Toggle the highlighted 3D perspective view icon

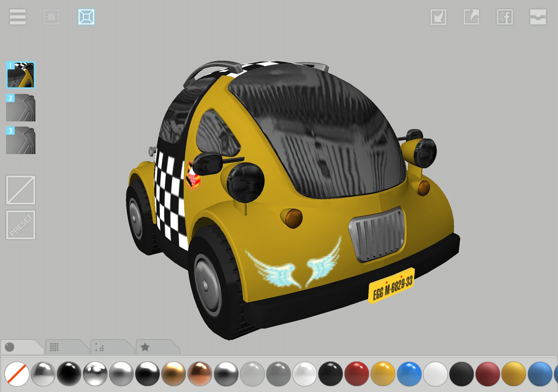[86, 17]
